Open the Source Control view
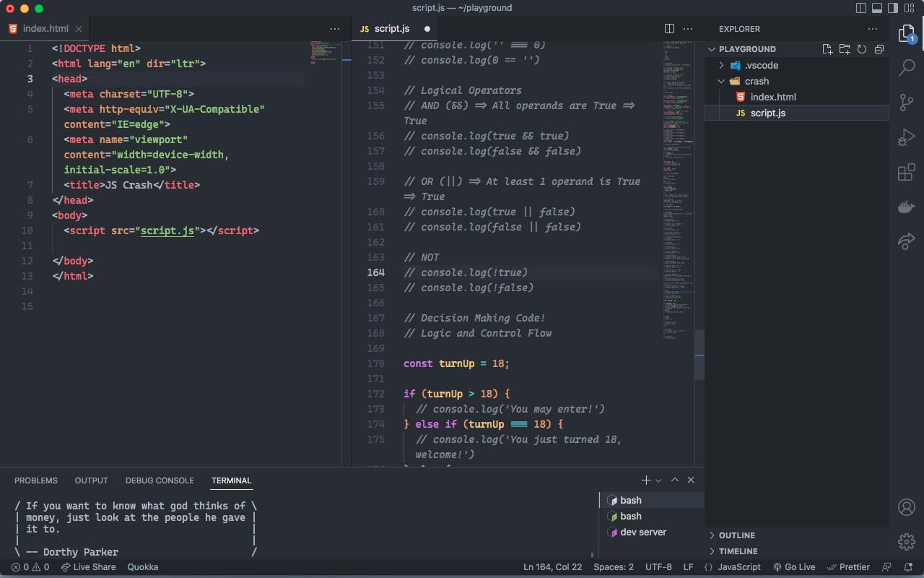The width and height of the screenshot is (924, 578). [905, 102]
